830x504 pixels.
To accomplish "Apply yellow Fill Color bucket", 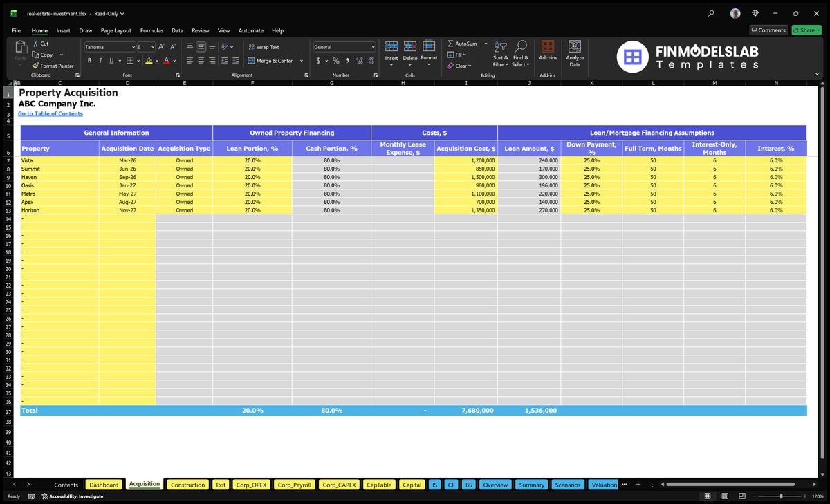I will (149, 61).
